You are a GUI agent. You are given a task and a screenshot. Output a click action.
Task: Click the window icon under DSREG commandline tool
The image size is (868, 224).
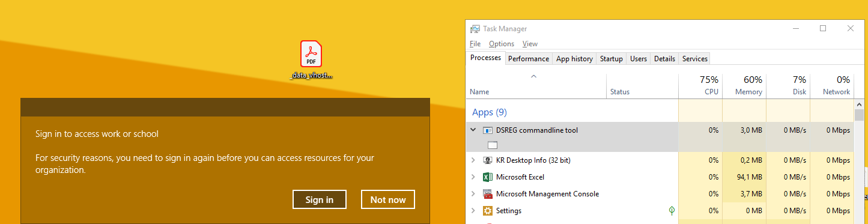(x=493, y=145)
